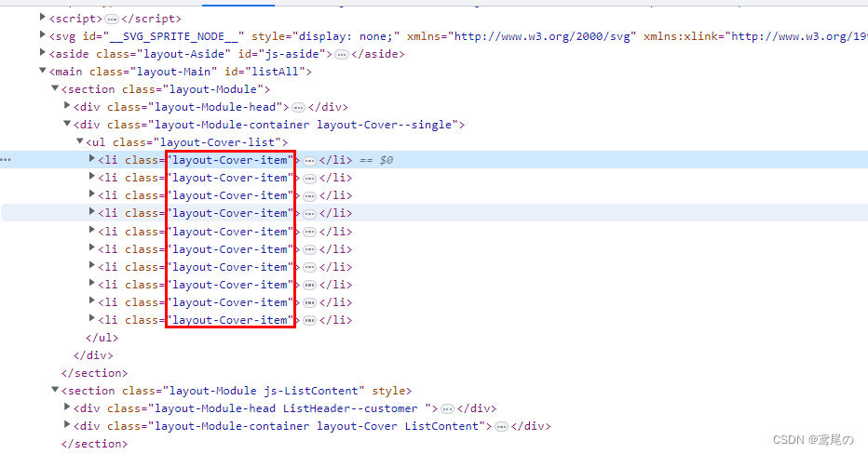
Task: Click the "layout-Module-container layout-Cover ListContent" class value
Action: click(317, 426)
